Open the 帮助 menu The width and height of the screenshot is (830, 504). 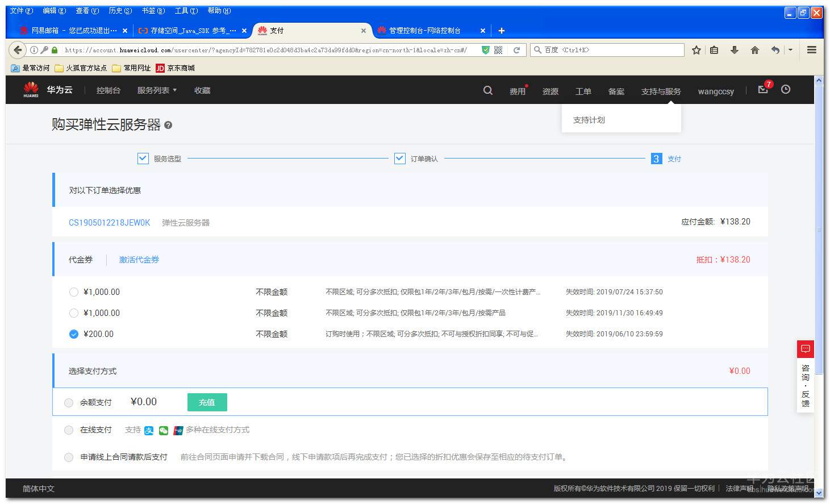click(x=219, y=11)
